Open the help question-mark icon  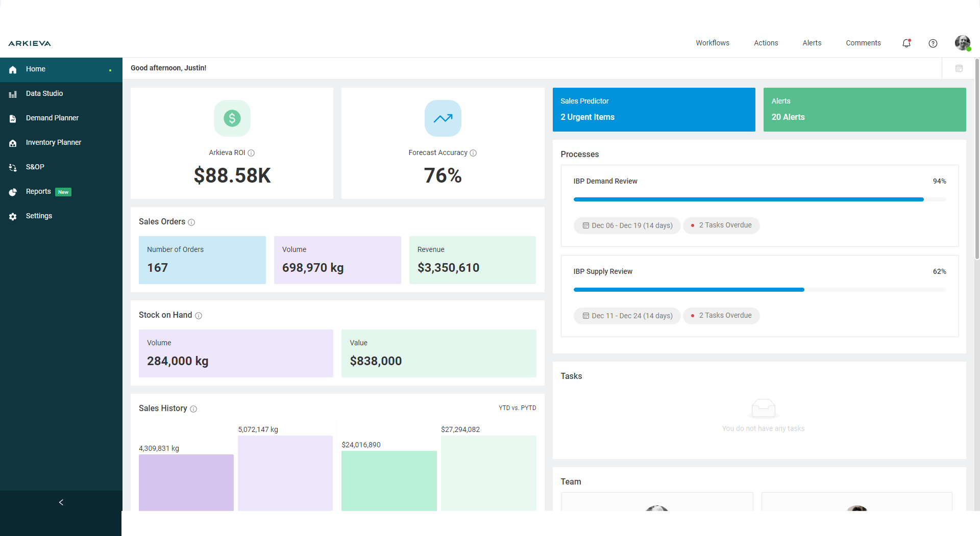coord(933,43)
